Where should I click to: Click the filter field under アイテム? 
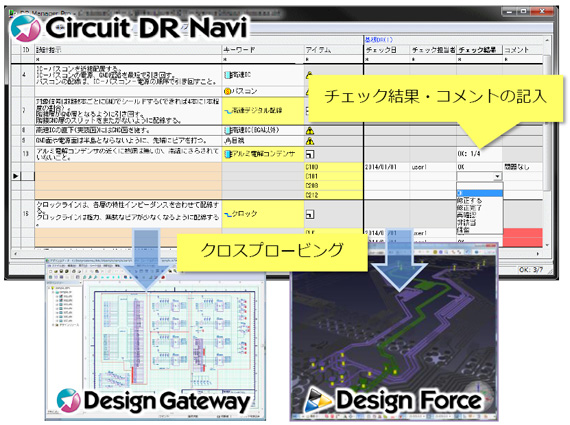point(333,59)
